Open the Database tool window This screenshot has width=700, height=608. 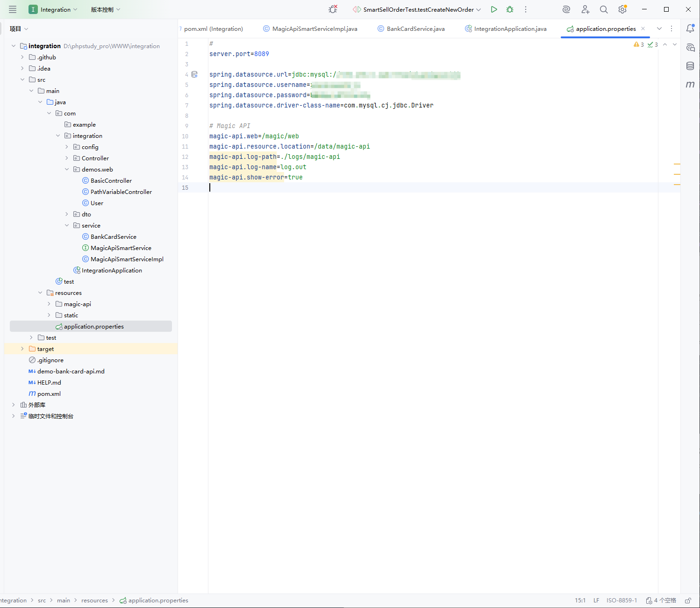coord(690,66)
